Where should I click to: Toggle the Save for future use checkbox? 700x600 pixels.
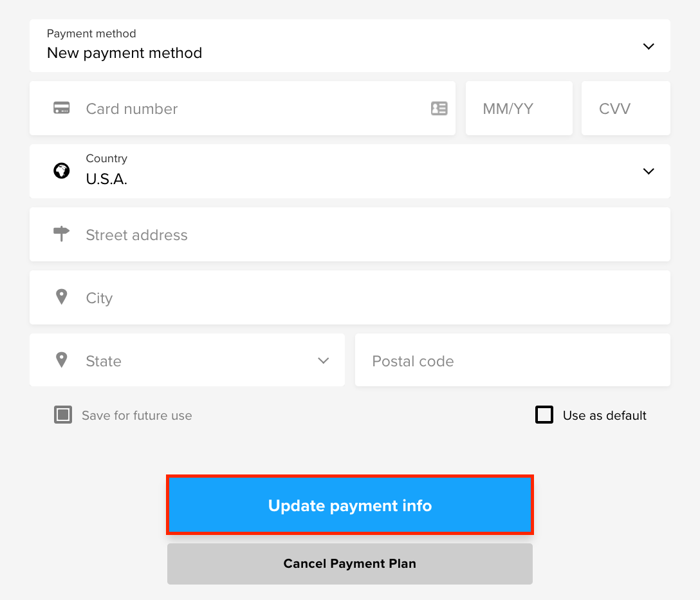tap(63, 415)
